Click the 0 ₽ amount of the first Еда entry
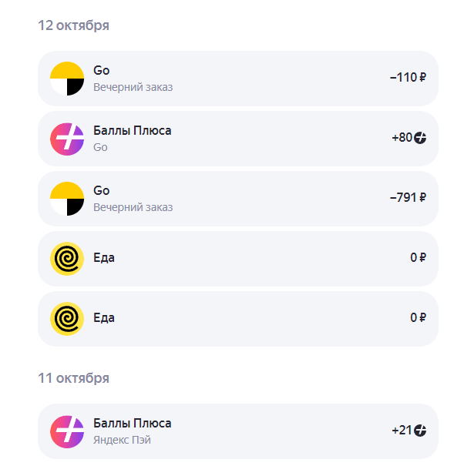The width and height of the screenshot is (474, 476). pos(418,258)
